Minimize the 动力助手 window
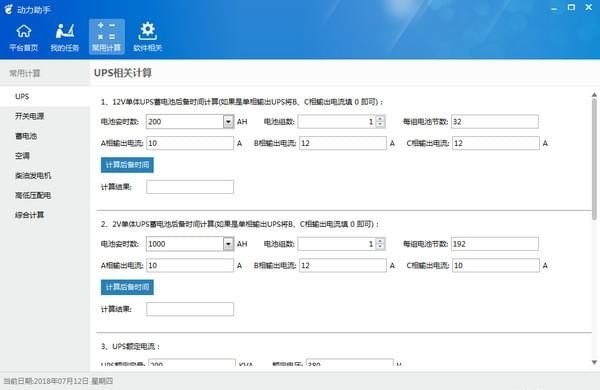This screenshot has width=600, height=390. click(554, 8)
